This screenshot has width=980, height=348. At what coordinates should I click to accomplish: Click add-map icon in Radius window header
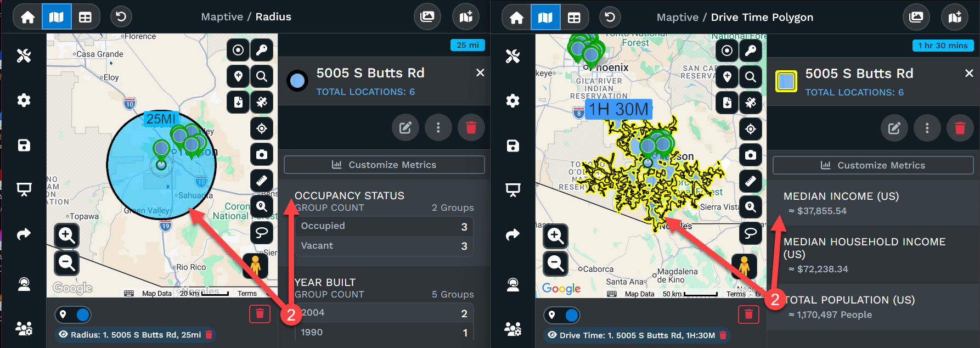click(466, 17)
